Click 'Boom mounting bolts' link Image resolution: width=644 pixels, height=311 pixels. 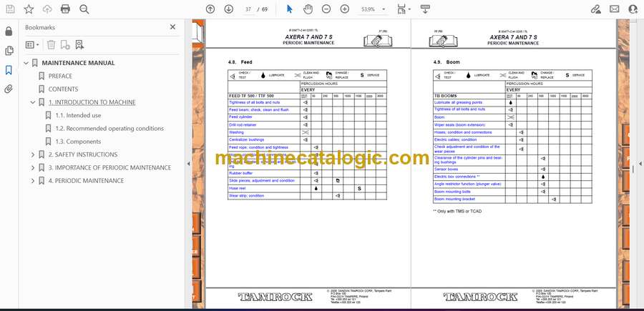coord(452,192)
